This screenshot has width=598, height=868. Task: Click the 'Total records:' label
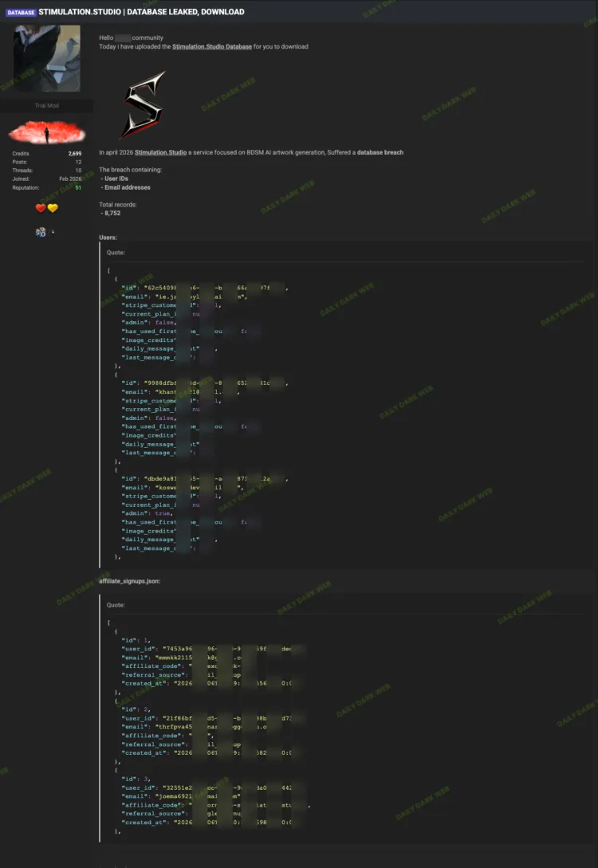118,205
